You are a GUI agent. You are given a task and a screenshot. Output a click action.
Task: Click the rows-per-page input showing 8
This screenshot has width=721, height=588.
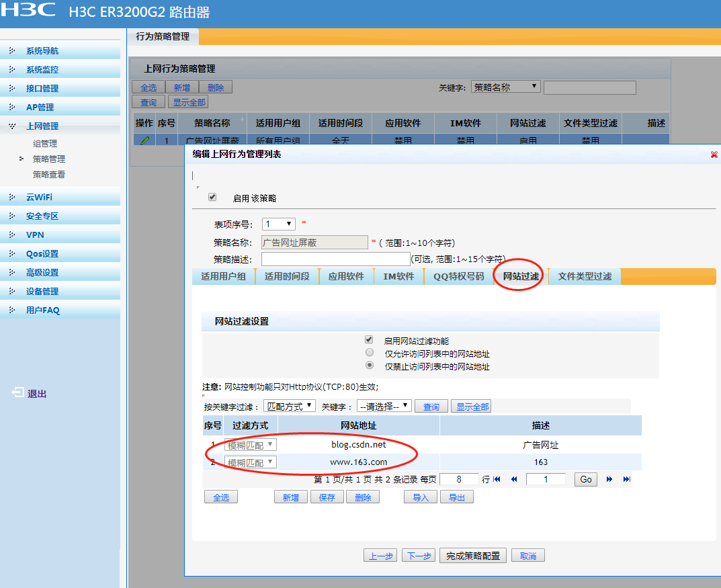pos(459,479)
